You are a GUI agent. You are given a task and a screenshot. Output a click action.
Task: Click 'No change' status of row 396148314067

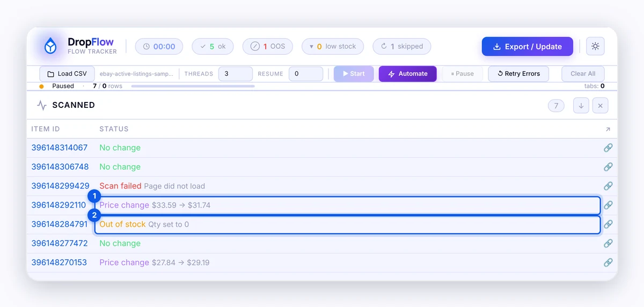click(x=120, y=148)
